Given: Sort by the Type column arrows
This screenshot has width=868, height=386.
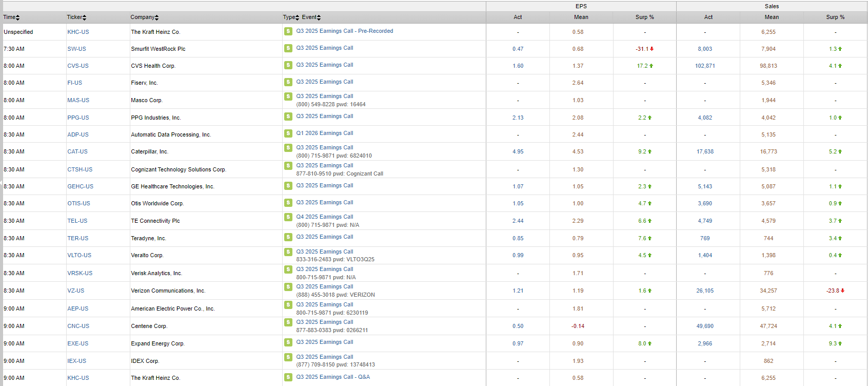Looking at the screenshot, I should (291, 17).
